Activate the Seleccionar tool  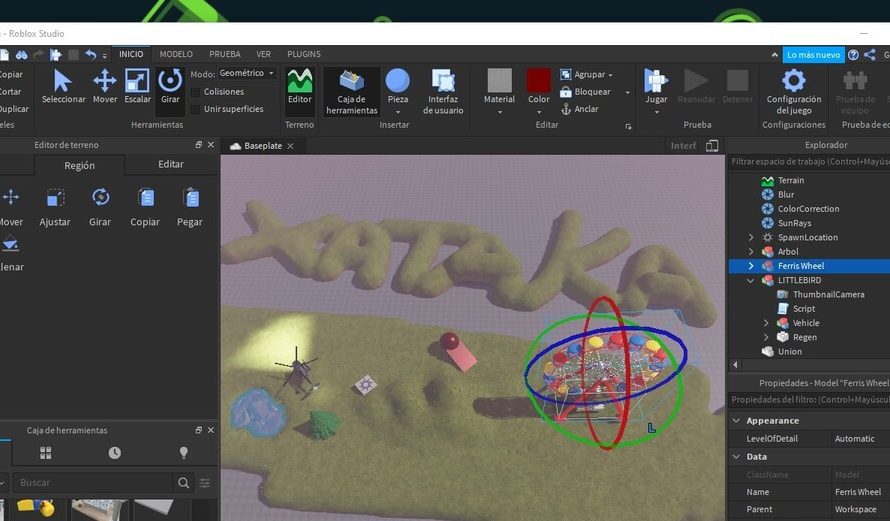tap(63, 87)
